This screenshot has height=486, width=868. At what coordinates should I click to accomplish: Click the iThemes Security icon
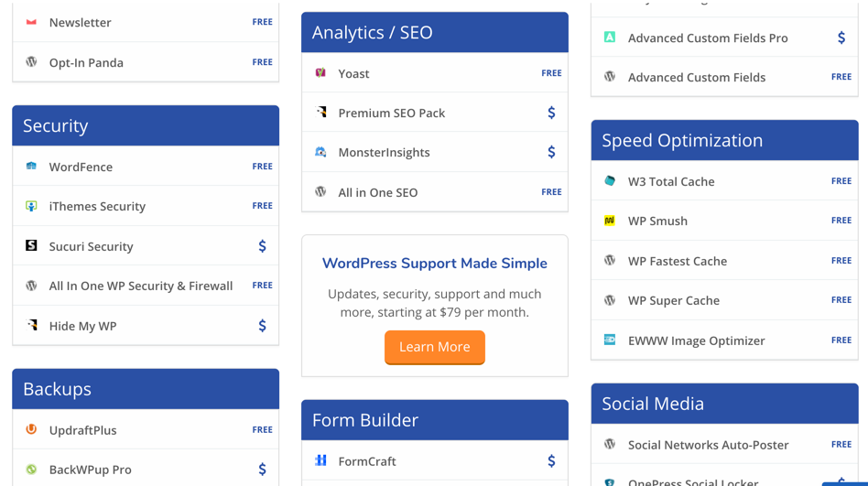[31, 206]
